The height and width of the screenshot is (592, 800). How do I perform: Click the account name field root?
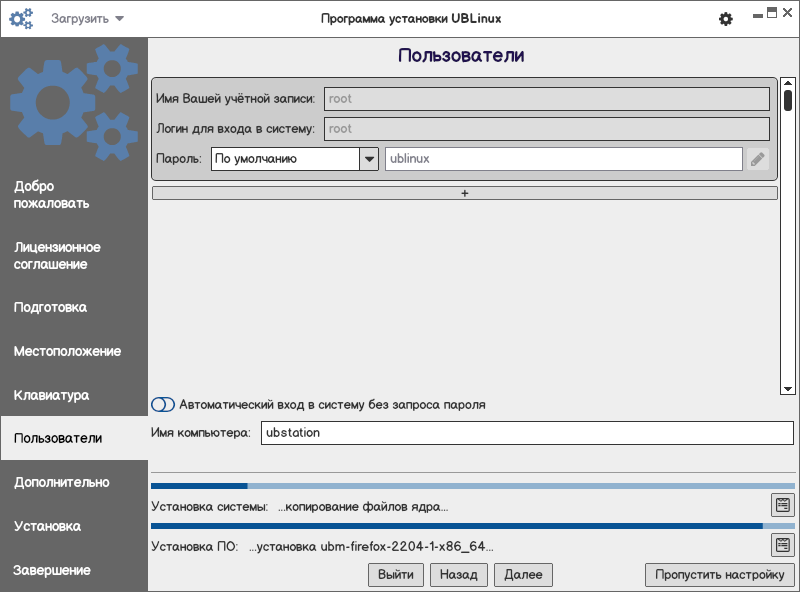547,99
